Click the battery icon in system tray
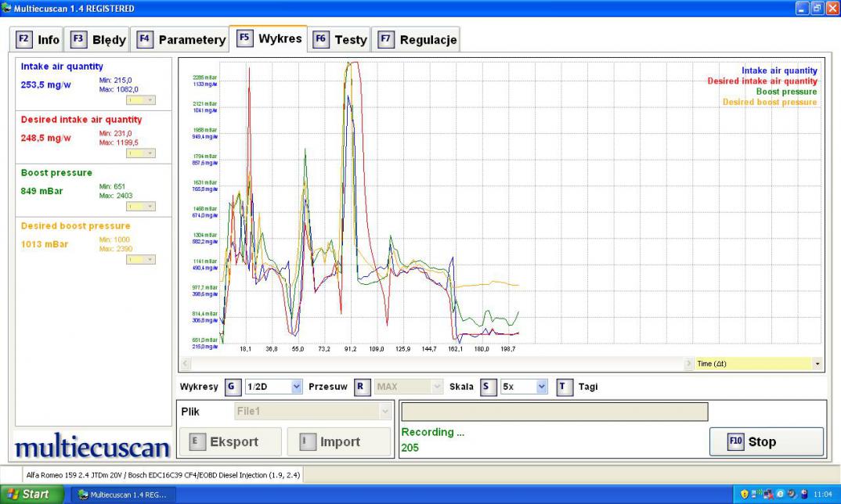 (804, 495)
